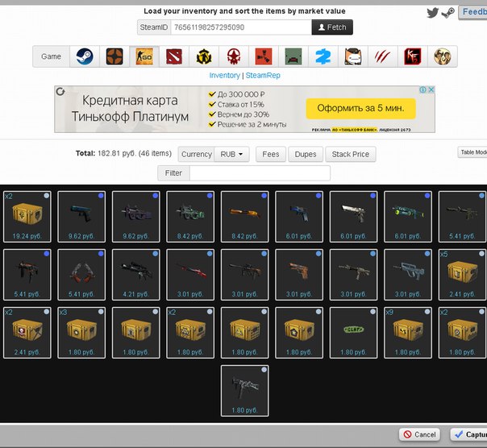Select the last round golden game icon
The width and height of the screenshot is (487, 448).
pyautogui.click(x=443, y=56)
